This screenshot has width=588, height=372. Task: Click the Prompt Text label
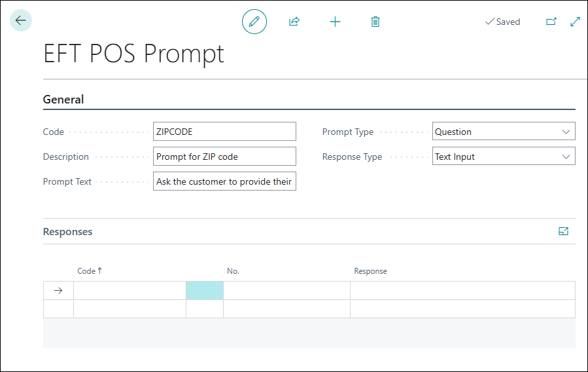[67, 181]
